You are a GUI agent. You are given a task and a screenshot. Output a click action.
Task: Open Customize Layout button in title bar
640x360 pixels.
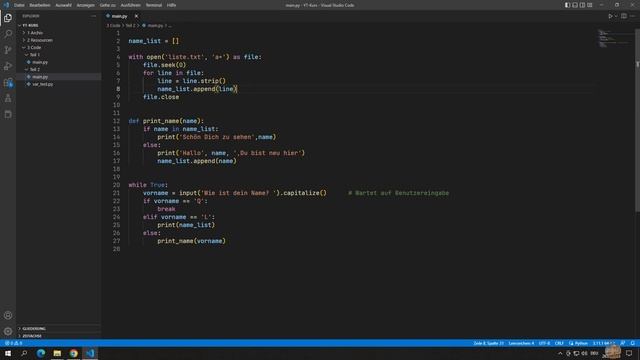[589, 5]
